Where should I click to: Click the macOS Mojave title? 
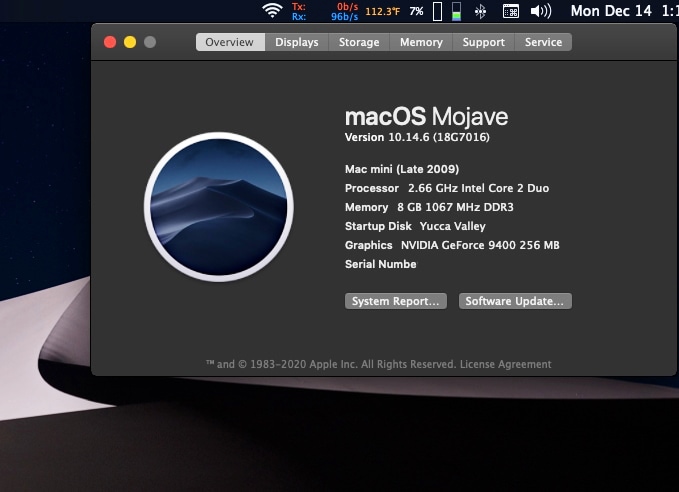(427, 117)
